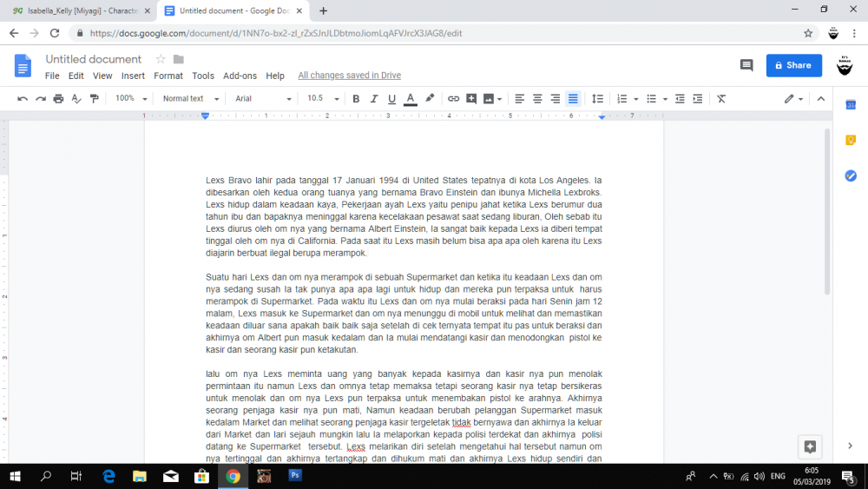
Task: Open the Edit menu
Action: click(76, 76)
